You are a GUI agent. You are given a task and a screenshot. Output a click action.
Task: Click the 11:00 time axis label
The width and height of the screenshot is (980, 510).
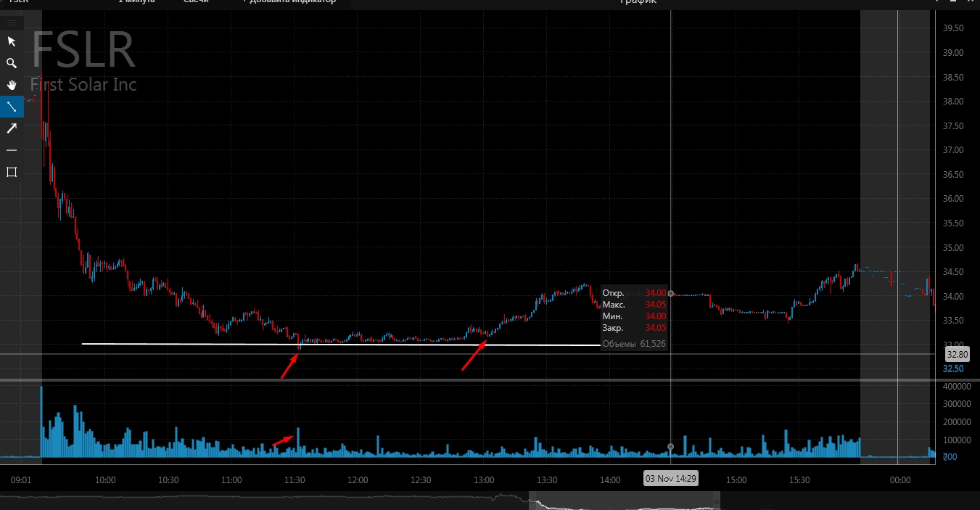[232, 480]
